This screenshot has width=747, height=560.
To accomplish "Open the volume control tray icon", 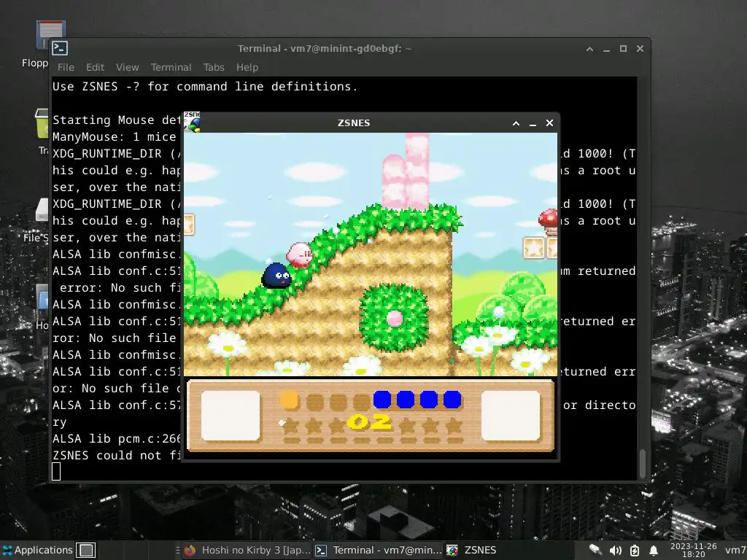I will click(x=615, y=551).
